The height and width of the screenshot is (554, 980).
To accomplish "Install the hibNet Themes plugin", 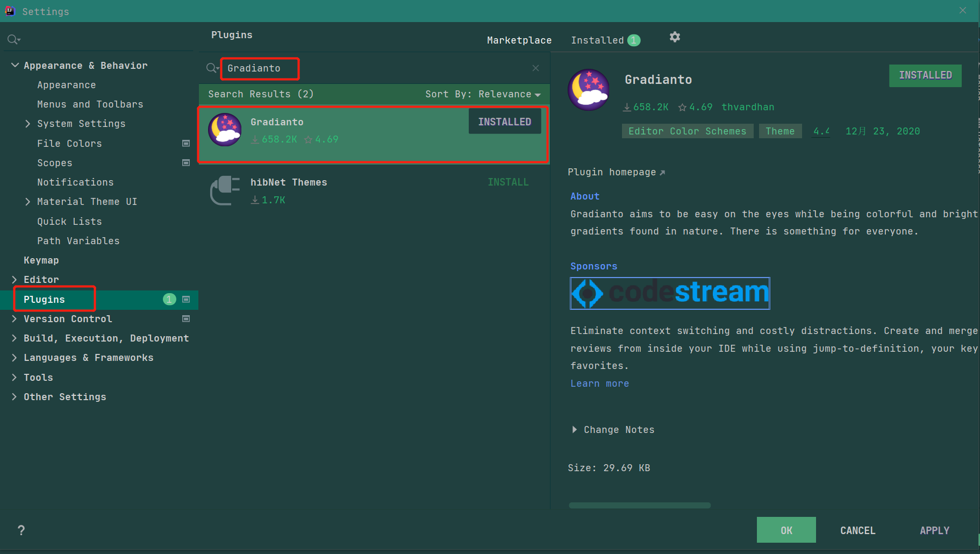I will (508, 182).
